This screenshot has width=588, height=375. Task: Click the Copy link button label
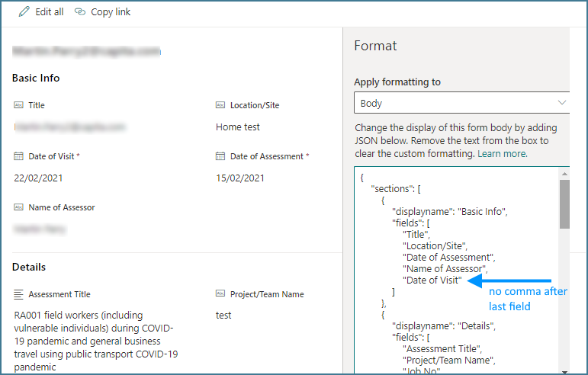tap(111, 12)
